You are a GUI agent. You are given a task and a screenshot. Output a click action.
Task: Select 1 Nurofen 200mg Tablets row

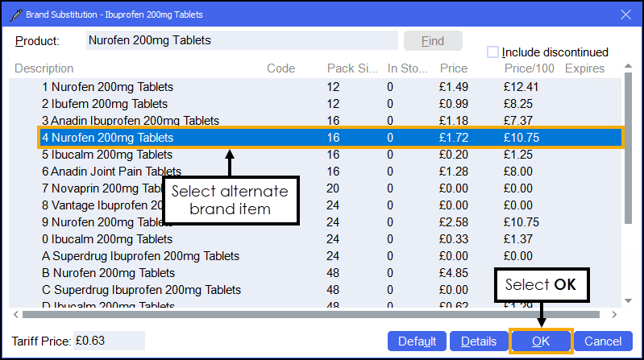[107, 87]
